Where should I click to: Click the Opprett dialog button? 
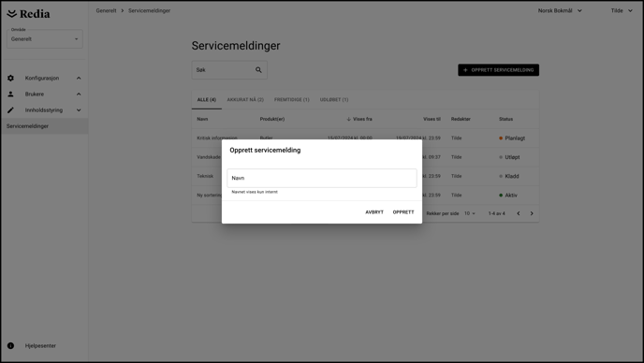[403, 212]
